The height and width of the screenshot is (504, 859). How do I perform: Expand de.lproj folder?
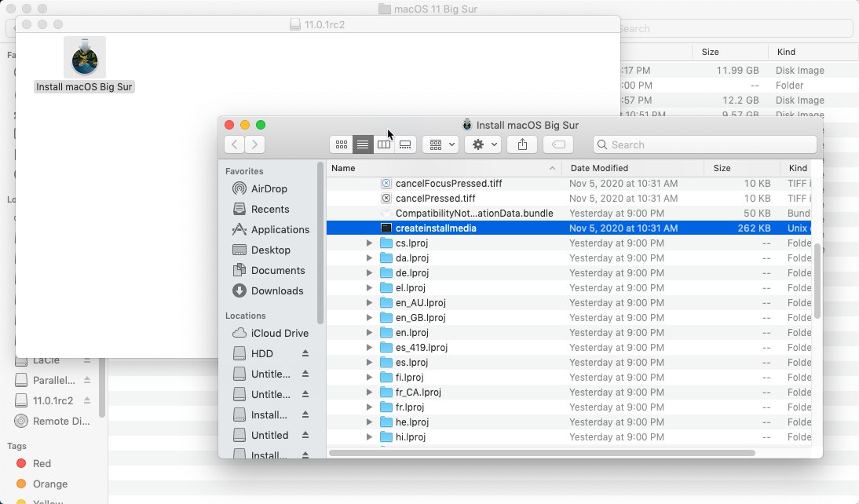coord(369,273)
